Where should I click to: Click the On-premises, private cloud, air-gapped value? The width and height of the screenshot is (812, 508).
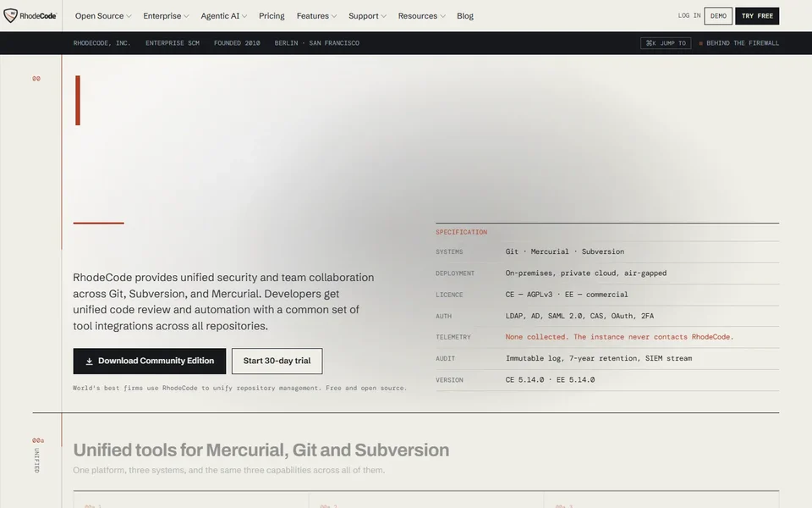pyautogui.click(x=586, y=273)
